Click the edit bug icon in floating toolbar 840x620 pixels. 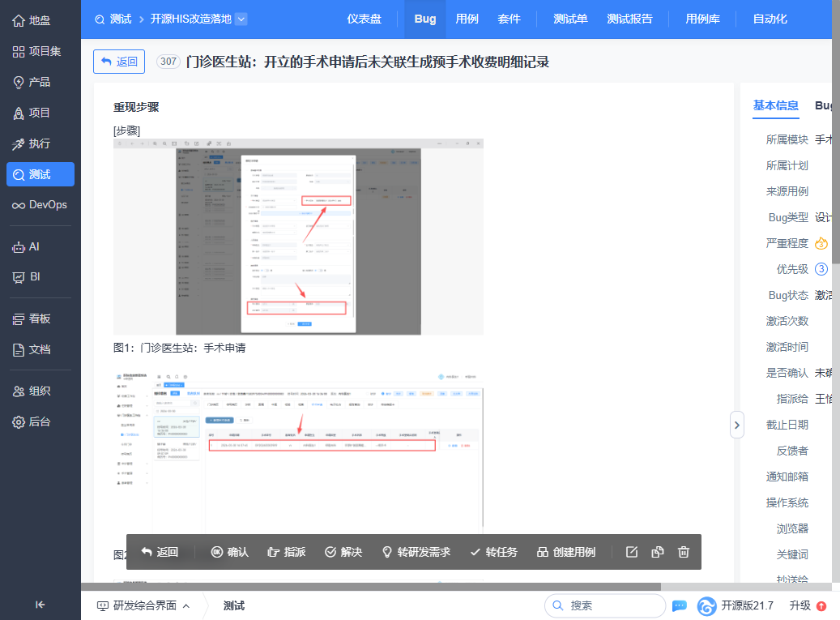pyautogui.click(x=633, y=552)
